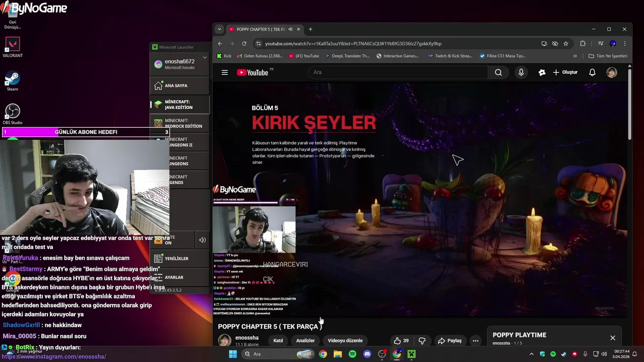Screen dimensions: 644x362
Task: Click the Oluştur create button
Action: click(565, 72)
